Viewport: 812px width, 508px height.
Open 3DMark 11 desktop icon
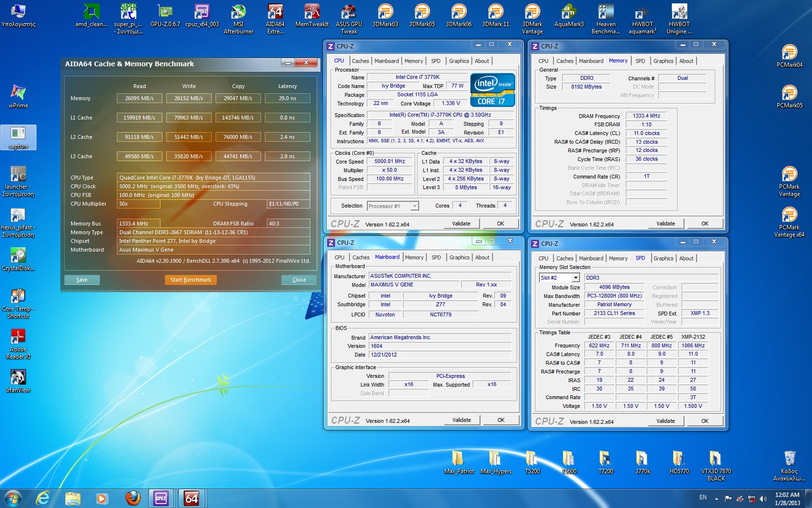495,15
